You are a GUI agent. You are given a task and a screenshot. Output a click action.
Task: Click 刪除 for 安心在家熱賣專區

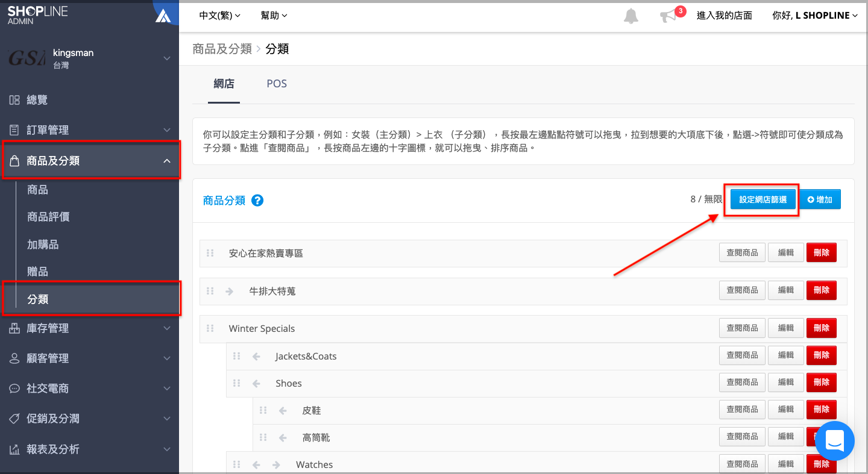click(822, 253)
